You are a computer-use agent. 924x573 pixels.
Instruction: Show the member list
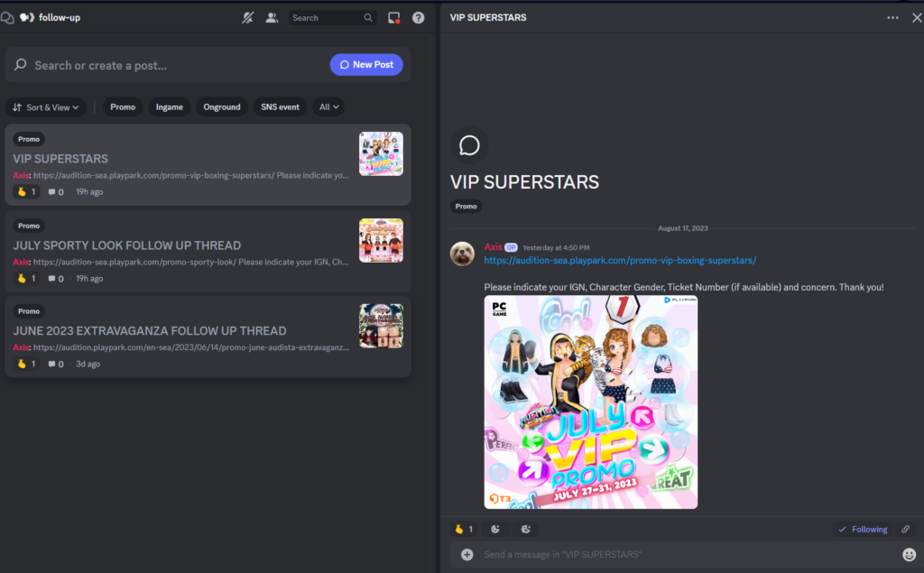click(x=272, y=17)
